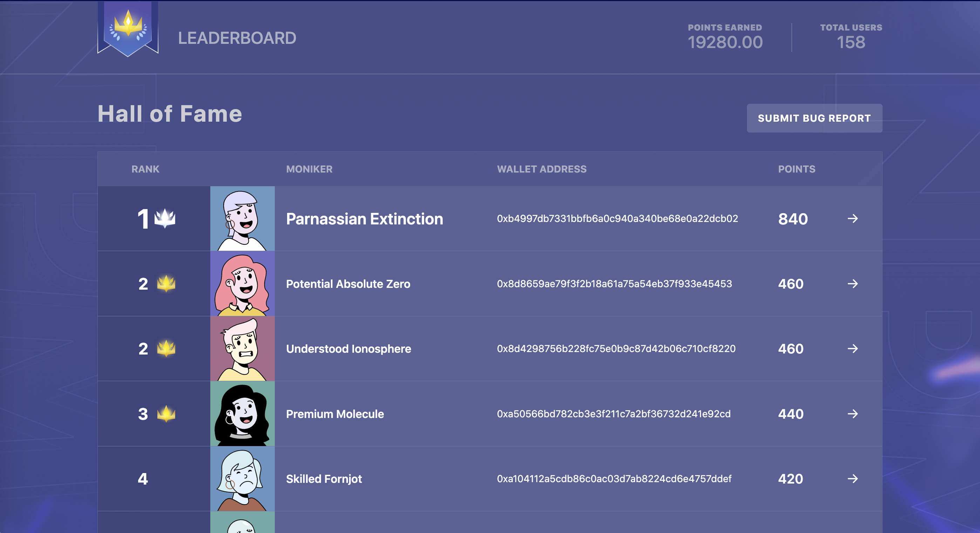Open Understood Ionosphere row arrow
Image resolution: width=980 pixels, height=533 pixels.
click(x=852, y=348)
